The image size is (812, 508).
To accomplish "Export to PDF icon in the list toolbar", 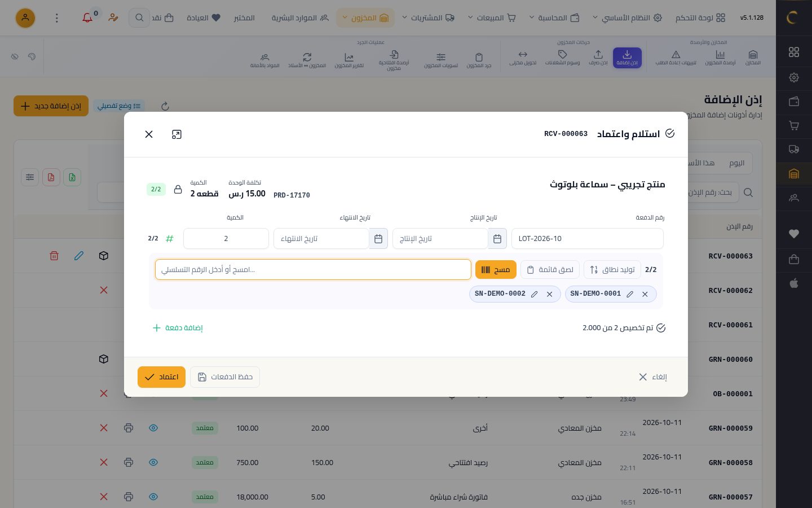I will [51, 177].
